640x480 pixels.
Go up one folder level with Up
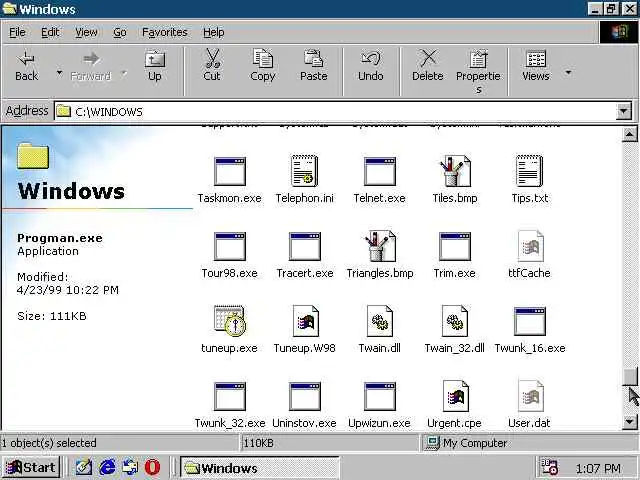[x=155, y=67]
